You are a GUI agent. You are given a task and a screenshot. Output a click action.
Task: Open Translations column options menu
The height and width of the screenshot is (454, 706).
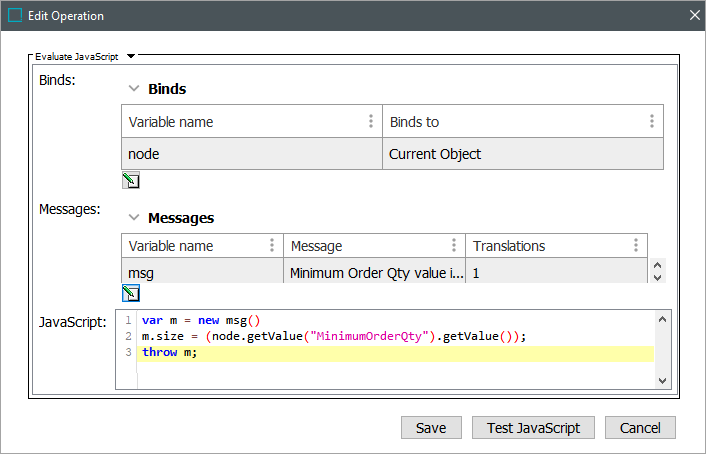(x=635, y=246)
